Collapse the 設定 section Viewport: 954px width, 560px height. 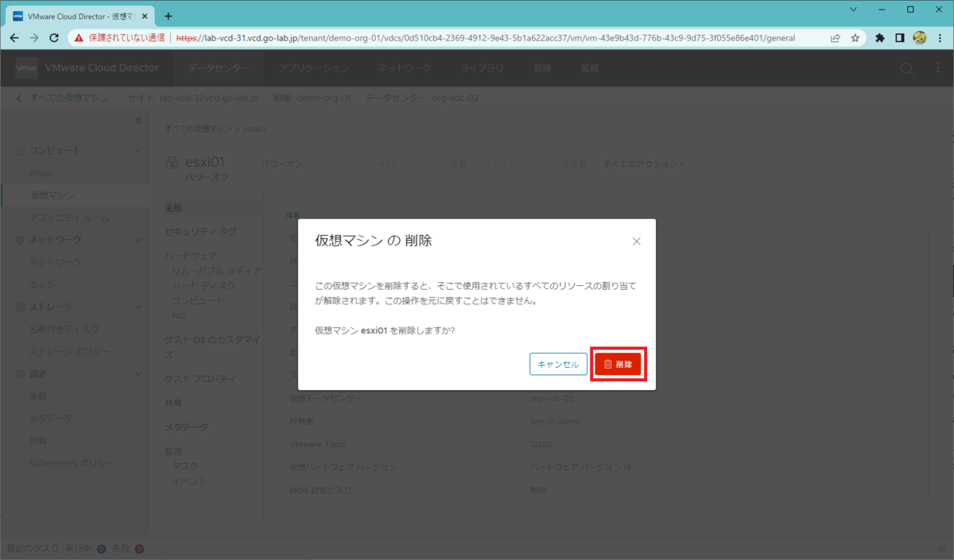[x=138, y=373]
